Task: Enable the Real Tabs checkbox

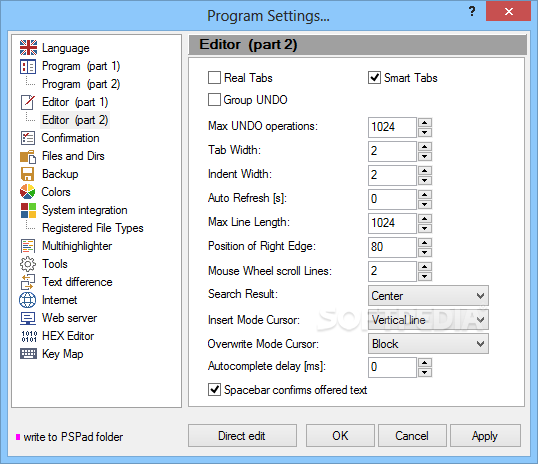Action: [x=214, y=78]
